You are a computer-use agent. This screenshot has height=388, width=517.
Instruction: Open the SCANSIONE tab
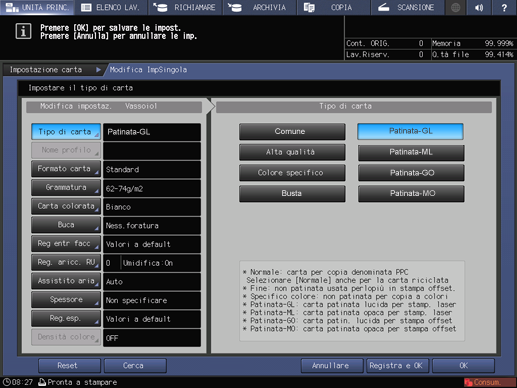pos(407,7)
